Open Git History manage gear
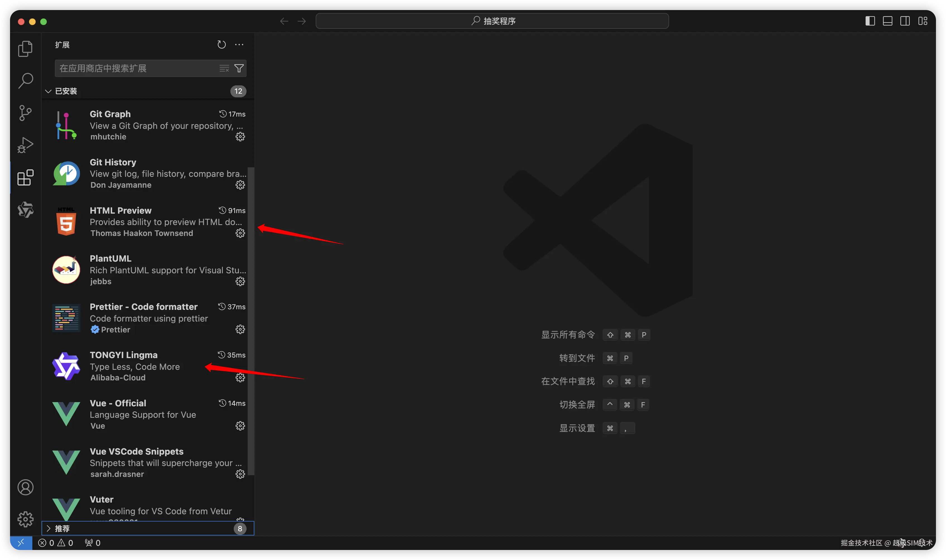The height and width of the screenshot is (560, 946). [x=240, y=185]
